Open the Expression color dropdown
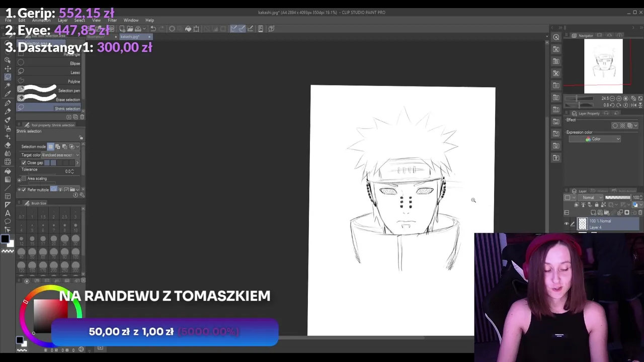The image size is (644, 362). 595,139
